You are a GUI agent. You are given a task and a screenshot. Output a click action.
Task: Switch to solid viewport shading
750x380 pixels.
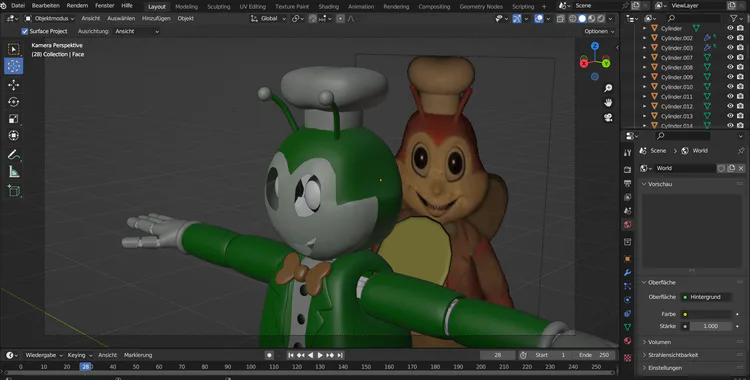pyautogui.click(x=582, y=19)
